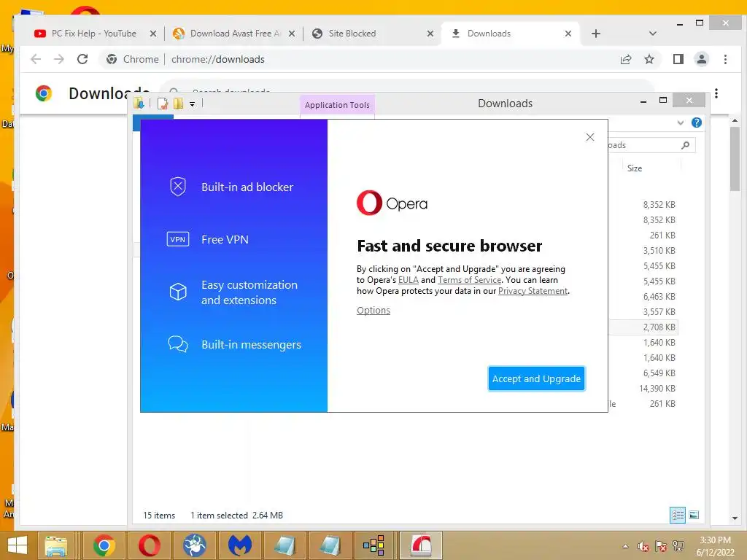Click the Opera logo in the installer
The image size is (747, 560).
click(x=392, y=203)
